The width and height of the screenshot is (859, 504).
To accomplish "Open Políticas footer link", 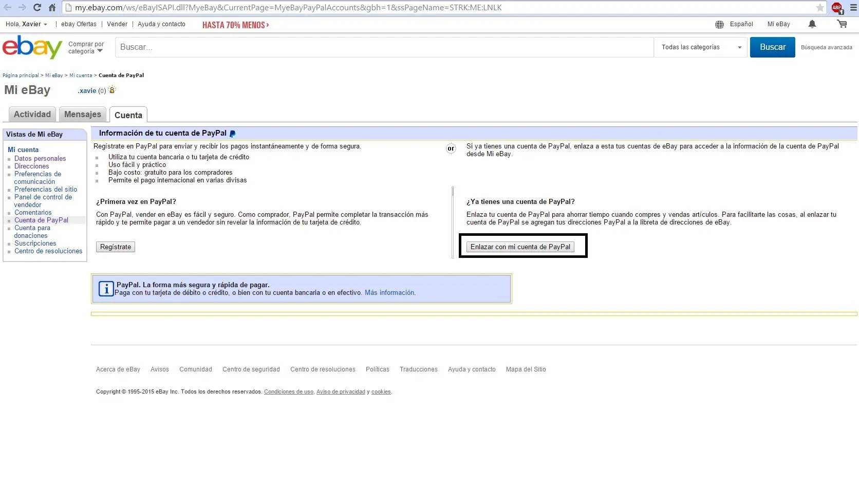I will [x=378, y=369].
